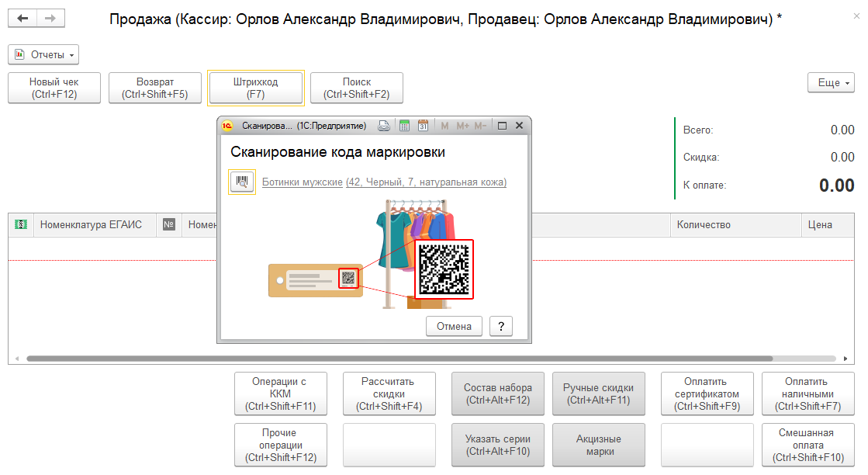
Task: Go back with the left arrow button
Action: (x=22, y=19)
